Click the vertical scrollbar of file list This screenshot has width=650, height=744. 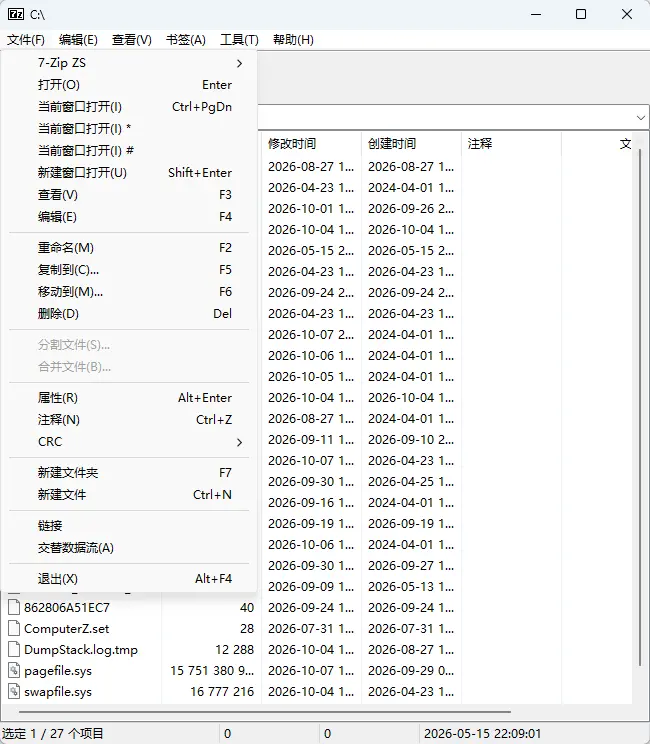pyautogui.click(x=640, y=408)
